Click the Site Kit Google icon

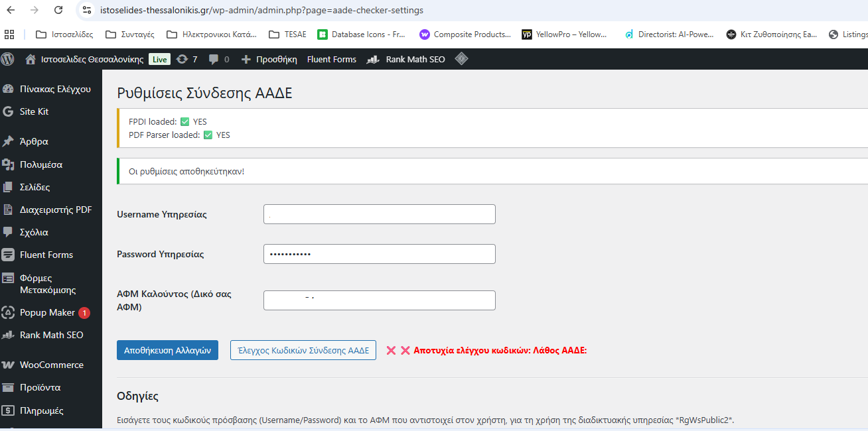tap(8, 111)
